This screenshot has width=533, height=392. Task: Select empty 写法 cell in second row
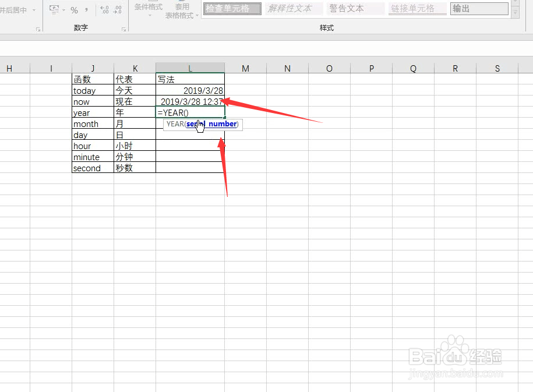[190, 168]
